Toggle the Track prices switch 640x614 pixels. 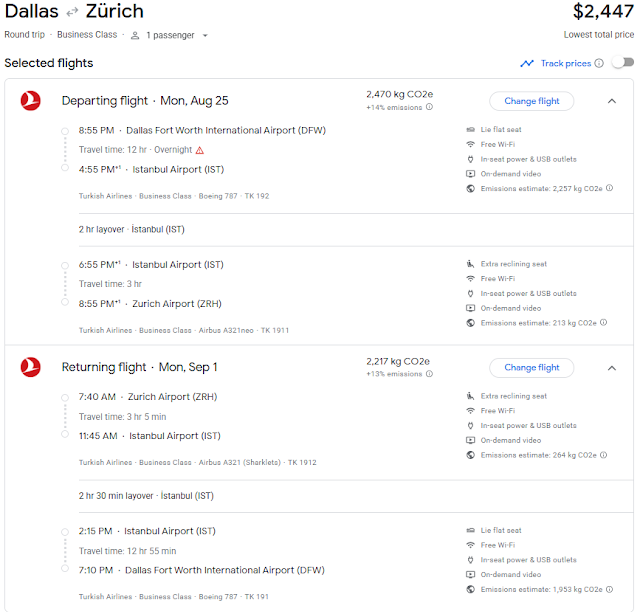622,63
